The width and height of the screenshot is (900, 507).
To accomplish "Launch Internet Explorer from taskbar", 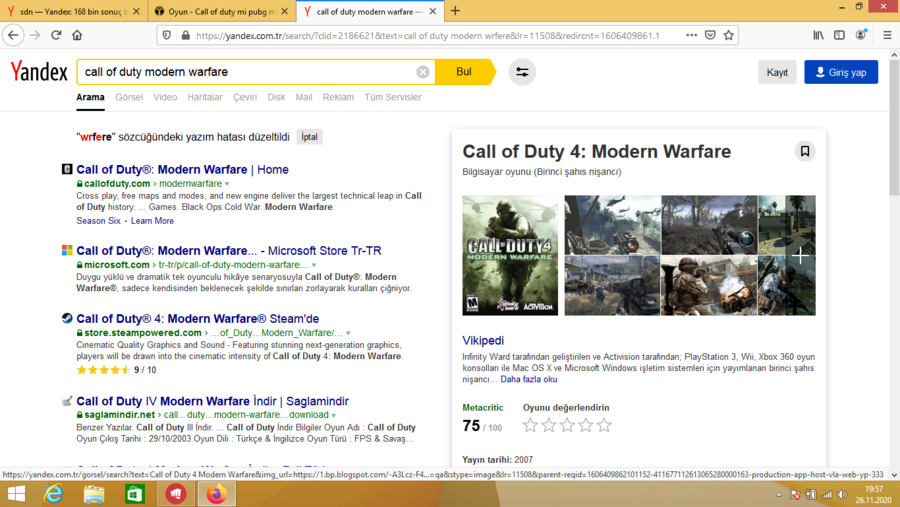I will [x=53, y=494].
